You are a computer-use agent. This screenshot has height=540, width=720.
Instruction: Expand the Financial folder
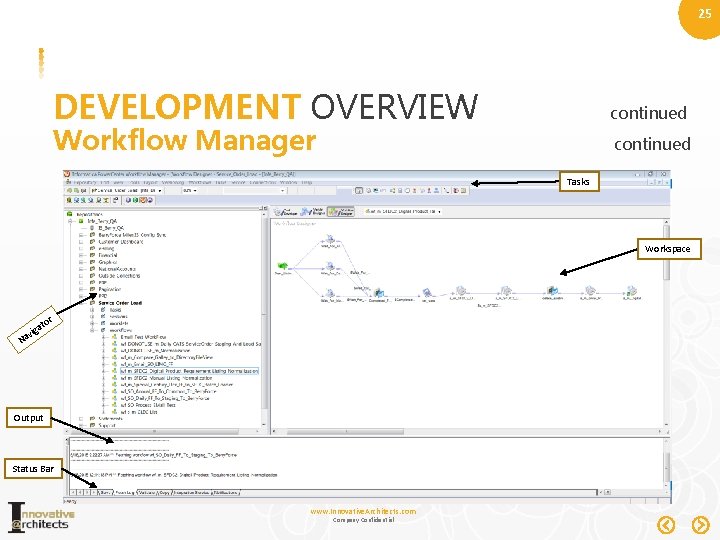coord(81,255)
